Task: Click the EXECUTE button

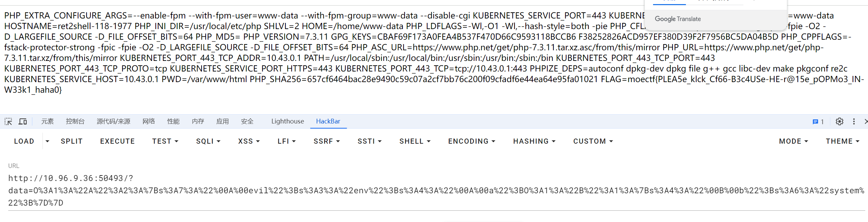Action: [117, 141]
